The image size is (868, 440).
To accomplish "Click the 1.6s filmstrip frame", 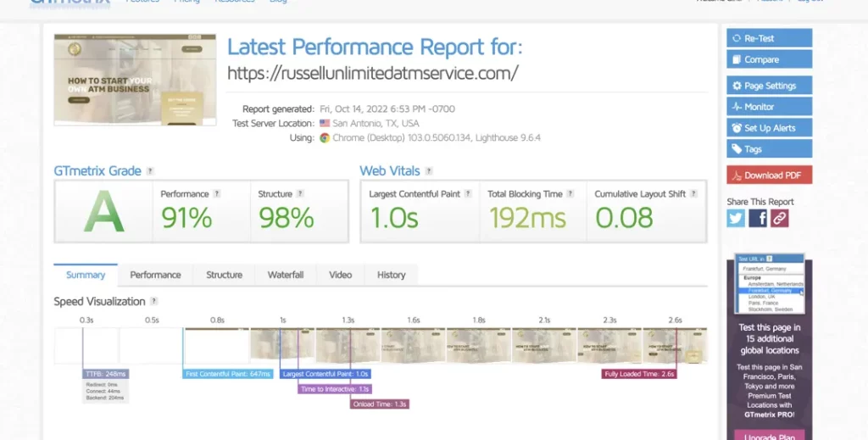I will [413, 345].
